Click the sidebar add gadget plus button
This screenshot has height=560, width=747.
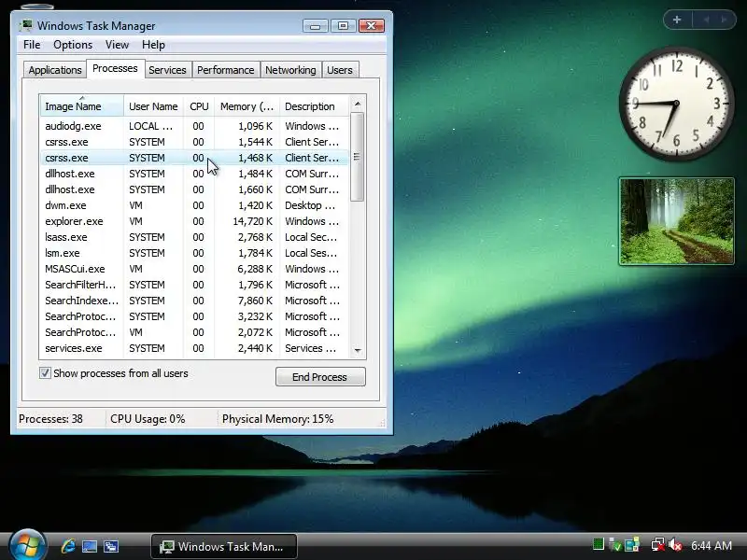click(677, 20)
